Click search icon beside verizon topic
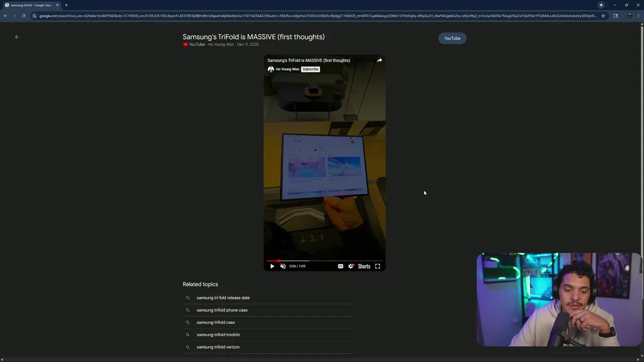The image size is (644, 362). coord(188,347)
